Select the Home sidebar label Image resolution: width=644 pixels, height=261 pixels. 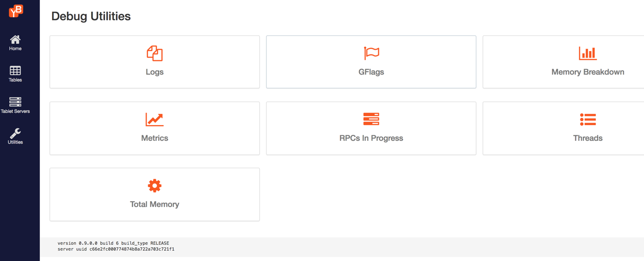pyautogui.click(x=15, y=49)
